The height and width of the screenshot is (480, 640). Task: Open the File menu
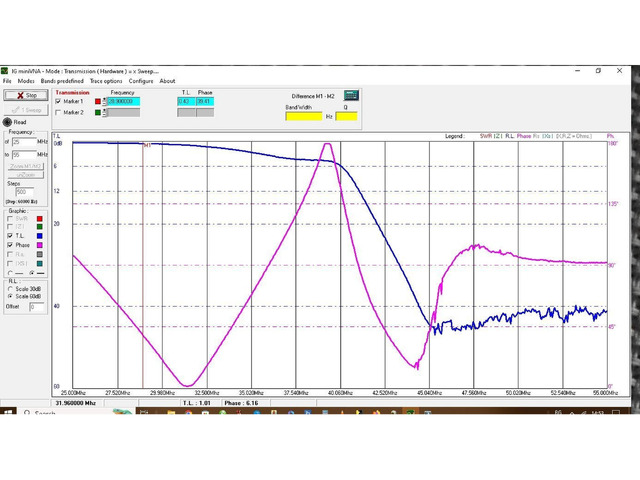(x=7, y=81)
